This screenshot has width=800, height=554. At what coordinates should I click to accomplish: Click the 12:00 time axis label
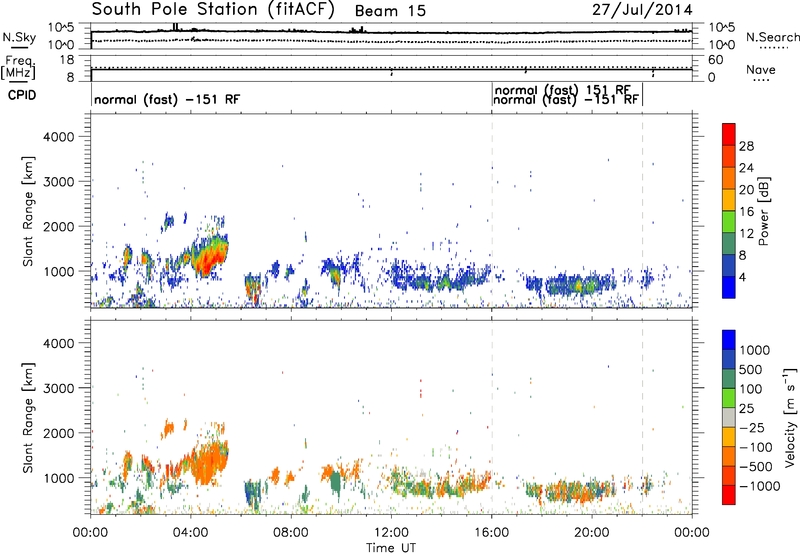tap(391, 533)
